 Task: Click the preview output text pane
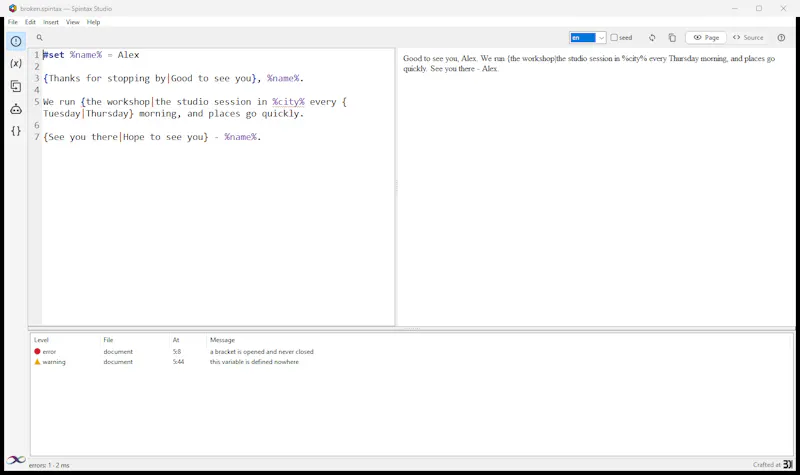tap(595, 187)
